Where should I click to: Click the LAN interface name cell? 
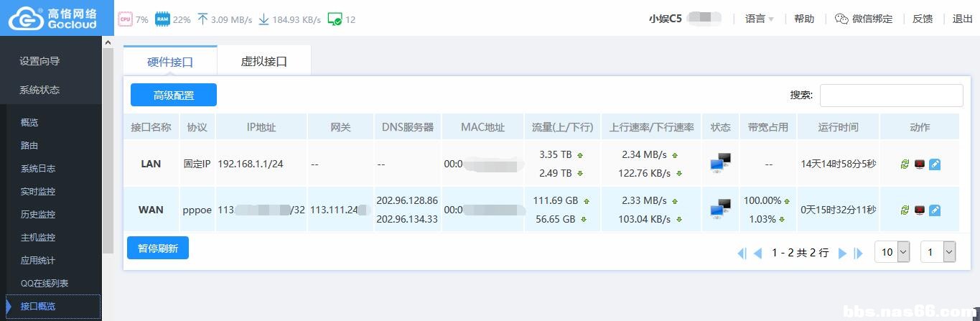coord(151,164)
